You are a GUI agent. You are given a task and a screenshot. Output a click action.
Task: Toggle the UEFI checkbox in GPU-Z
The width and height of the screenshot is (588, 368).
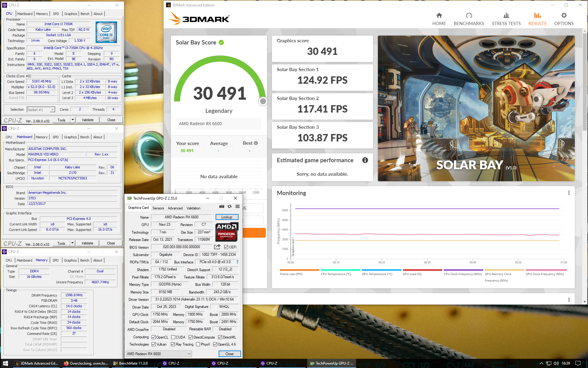click(226, 247)
